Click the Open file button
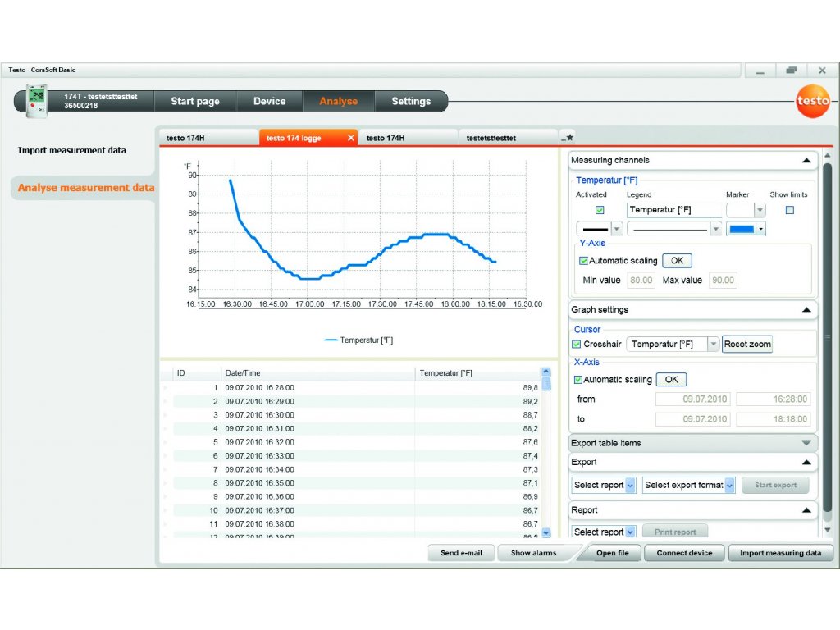The height and width of the screenshot is (630, 840). [612, 553]
